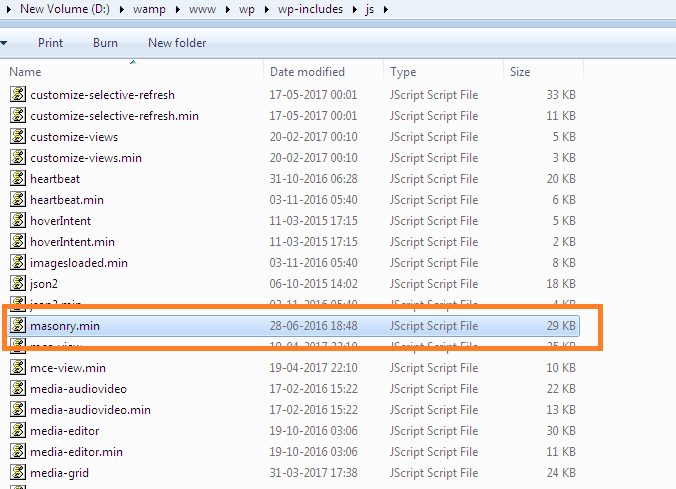Select the media-editor.min file name
The width and height of the screenshot is (676, 489).
pos(76,452)
